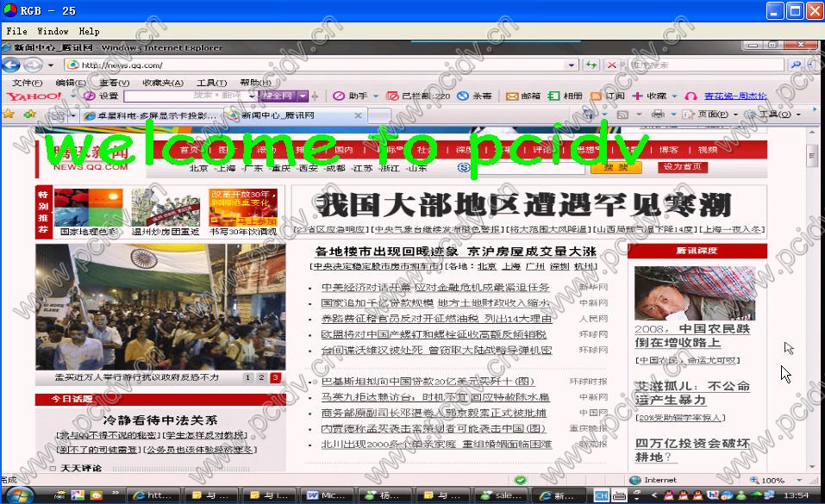Stop loading with the red X icon
The height and width of the screenshot is (504, 825).
click(611, 65)
